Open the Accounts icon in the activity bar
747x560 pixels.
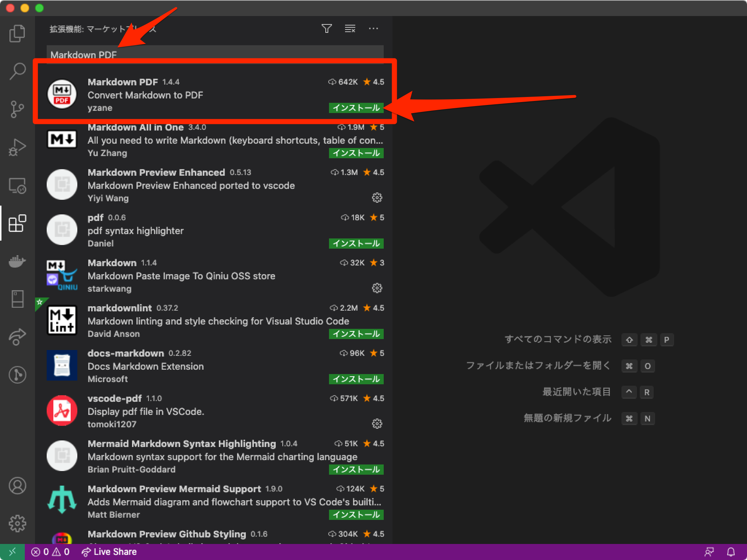coord(17,486)
